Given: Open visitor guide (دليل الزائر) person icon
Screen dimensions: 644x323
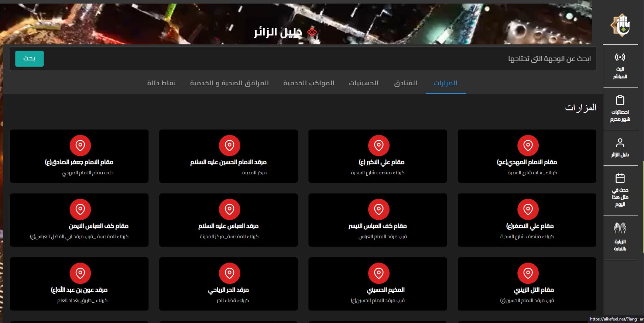Looking at the screenshot, I should click(x=620, y=143).
